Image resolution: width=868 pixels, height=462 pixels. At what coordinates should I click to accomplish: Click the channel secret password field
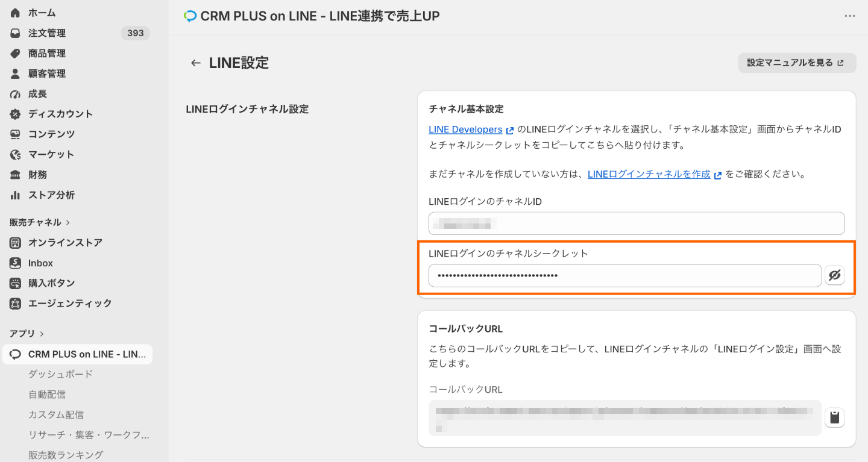click(625, 275)
